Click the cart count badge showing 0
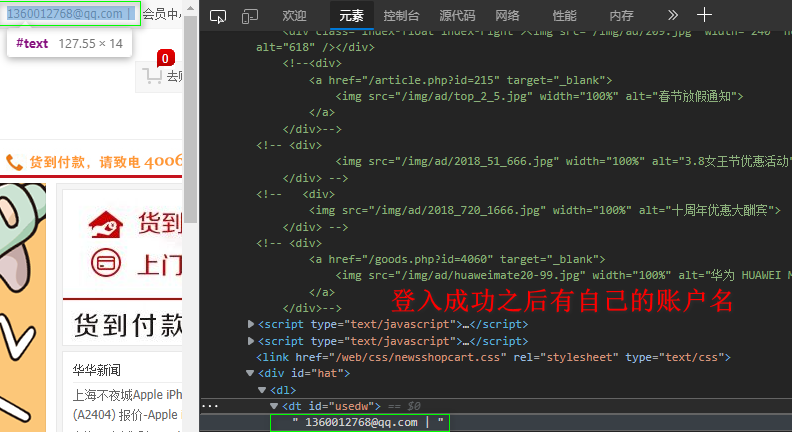The width and height of the screenshot is (792, 432). click(x=165, y=59)
